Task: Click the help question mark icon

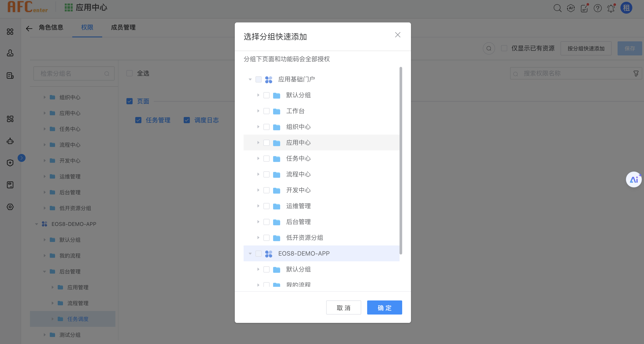Action: 598,8
